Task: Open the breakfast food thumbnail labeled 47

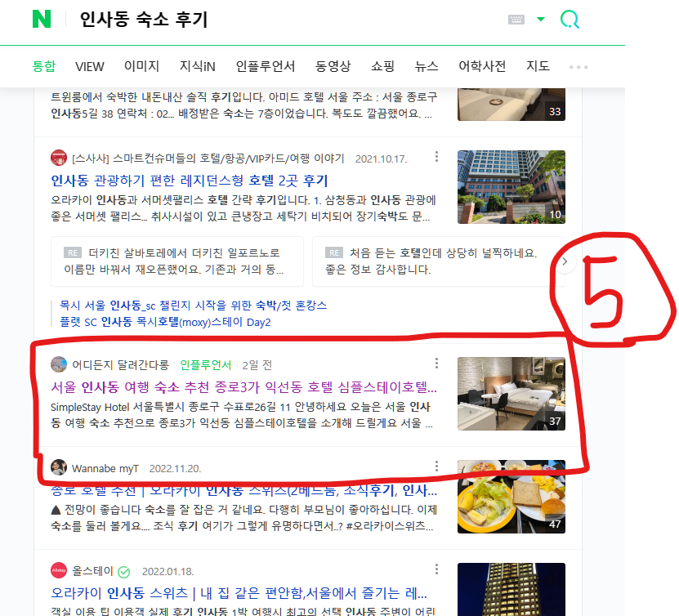Action: (x=511, y=497)
